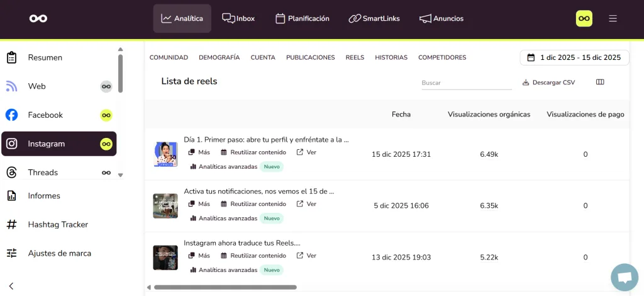Click the Instagram yellow connection badge
The height and width of the screenshot is (296, 644).
106,144
